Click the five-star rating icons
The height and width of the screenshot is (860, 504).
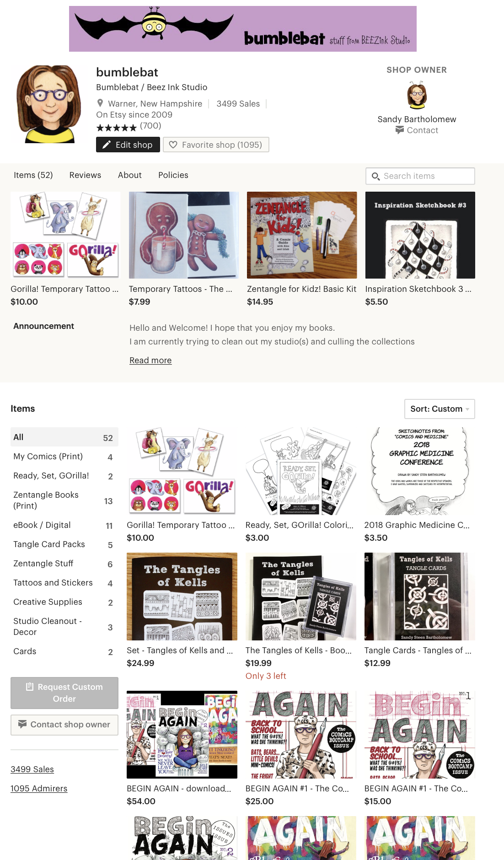tap(117, 127)
